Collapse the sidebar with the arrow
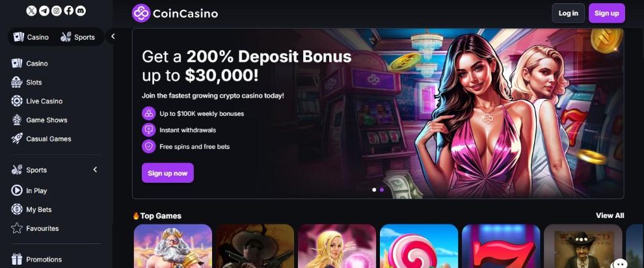 pyautogui.click(x=113, y=36)
